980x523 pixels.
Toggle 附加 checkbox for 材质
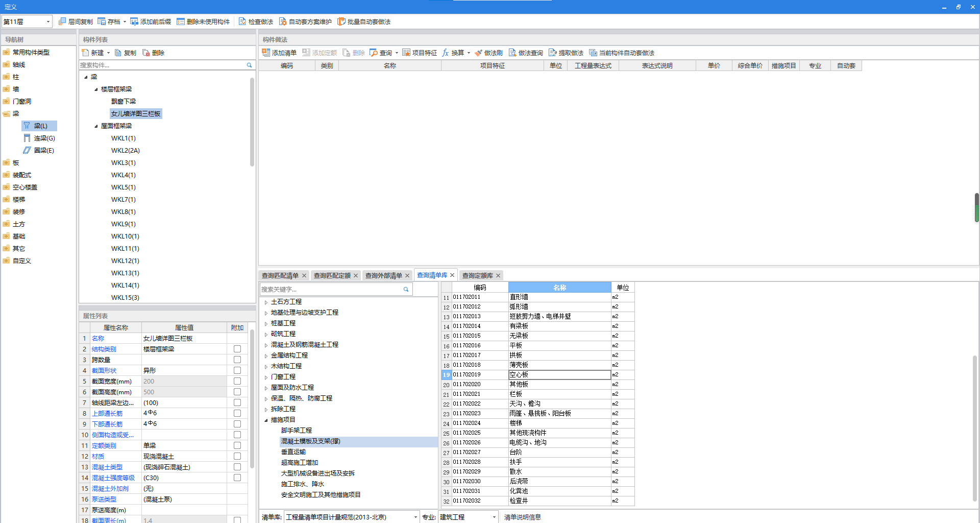(x=237, y=456)
